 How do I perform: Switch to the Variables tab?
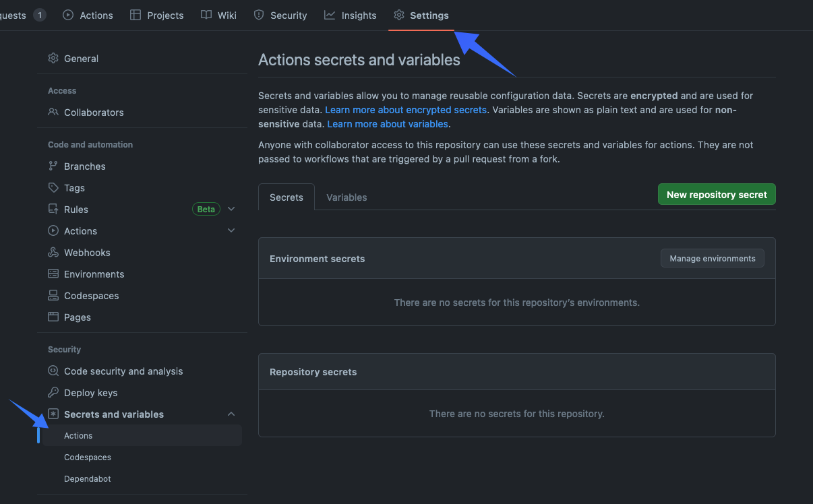pos(347,197)
